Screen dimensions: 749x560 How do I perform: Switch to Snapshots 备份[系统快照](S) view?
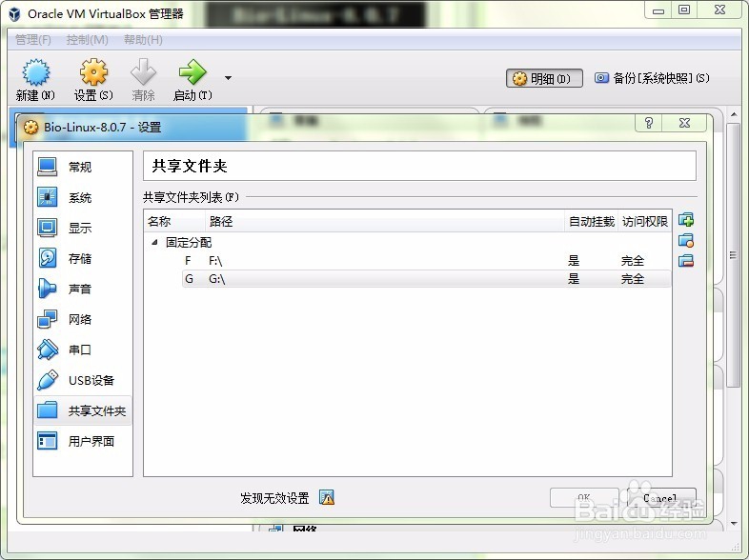[652, 78]
